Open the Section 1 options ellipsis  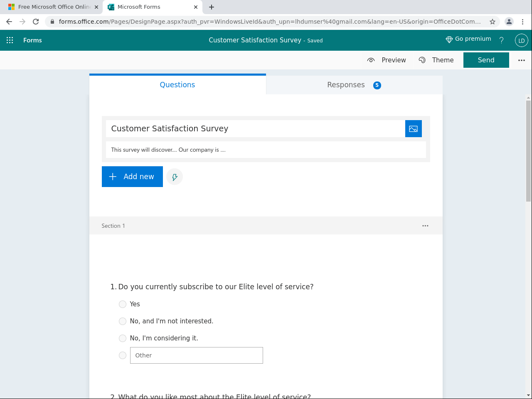425,225
